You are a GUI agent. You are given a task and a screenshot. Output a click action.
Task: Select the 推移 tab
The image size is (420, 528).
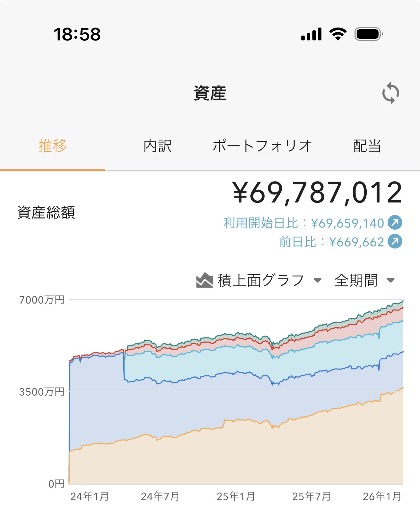pyautogui.click(x=53, y=146)
